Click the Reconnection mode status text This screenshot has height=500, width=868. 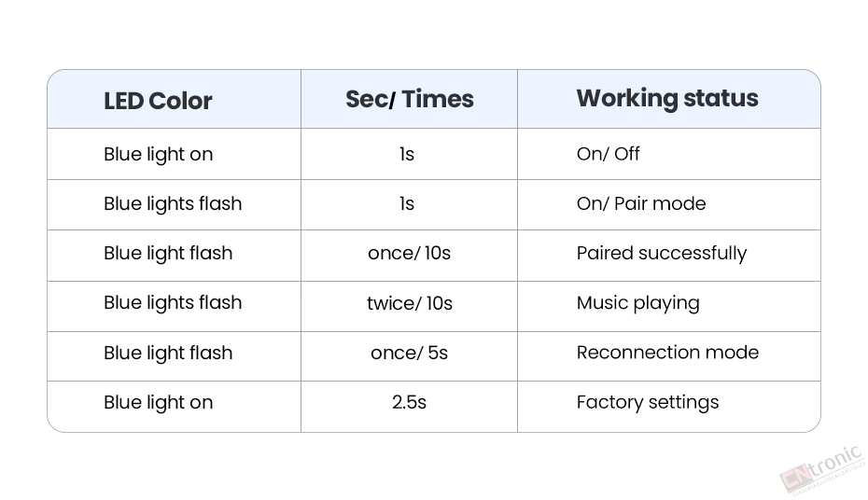click(x=667, y=353)
